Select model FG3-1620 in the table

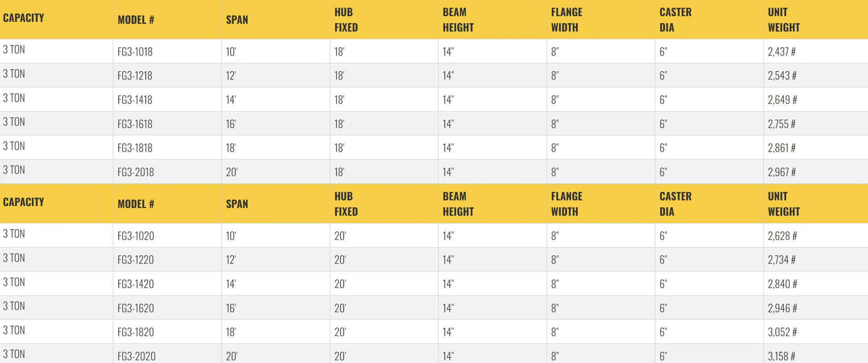pos(136,308)
